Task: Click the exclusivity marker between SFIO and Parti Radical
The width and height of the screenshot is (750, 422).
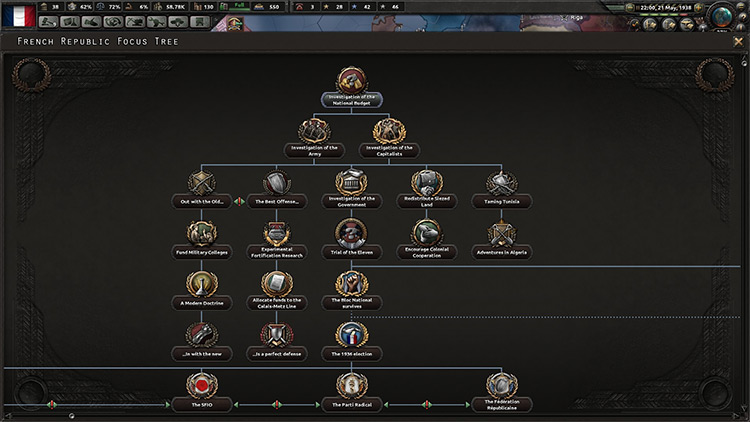Action: click(276, 405)
